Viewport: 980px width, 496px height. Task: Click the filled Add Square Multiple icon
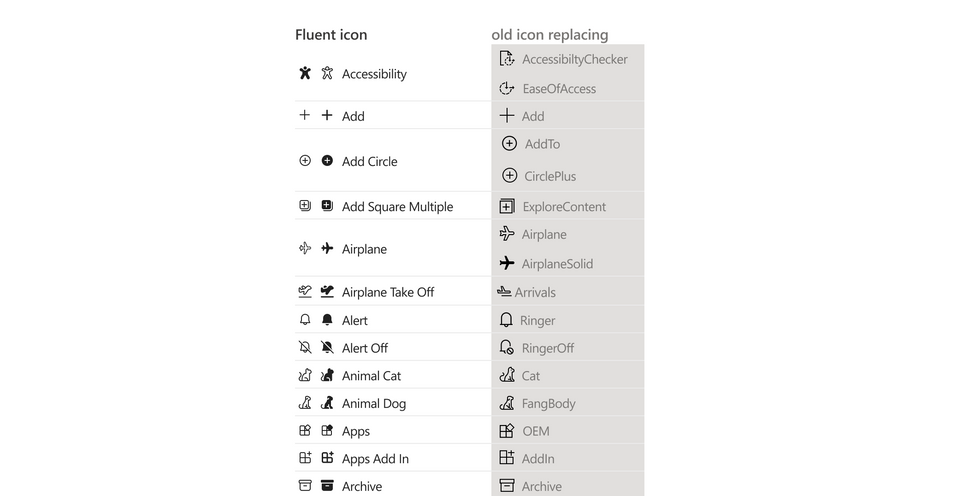coord(327,206)
